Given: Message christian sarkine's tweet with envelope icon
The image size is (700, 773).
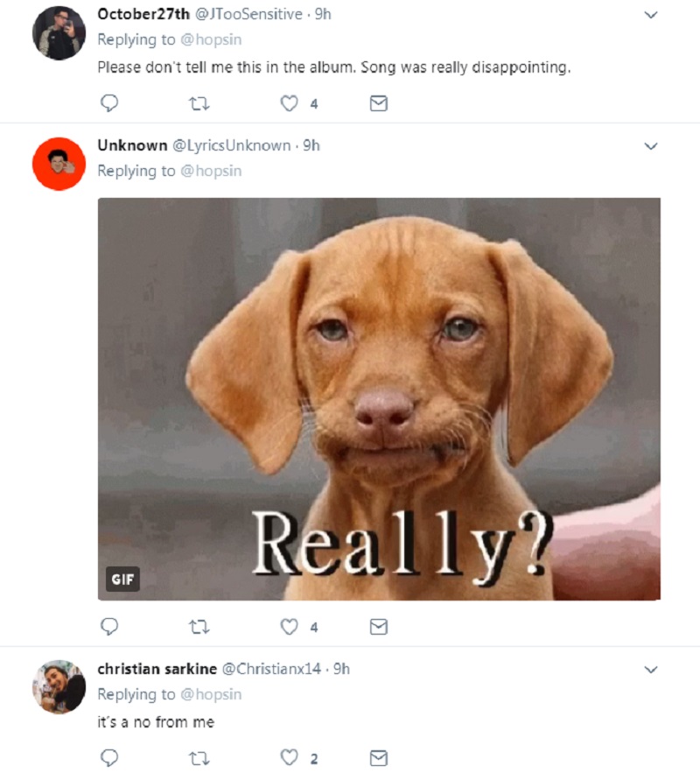Looking at the screenshot, I should [378, 758].
